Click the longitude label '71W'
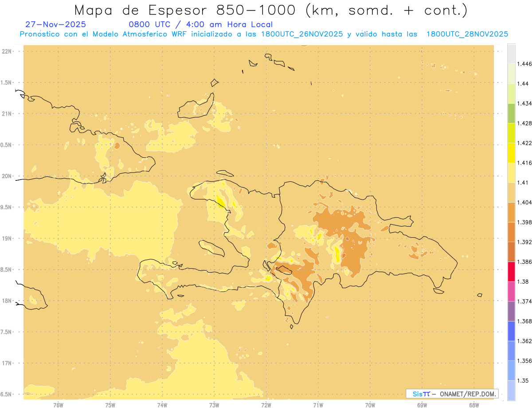 318,405
